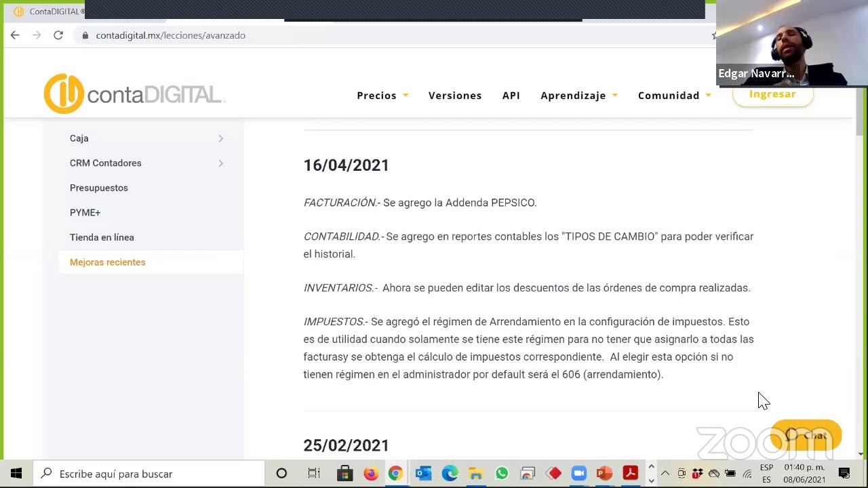
Task: Open the notification center icon
Action: (x=844, y=474)
